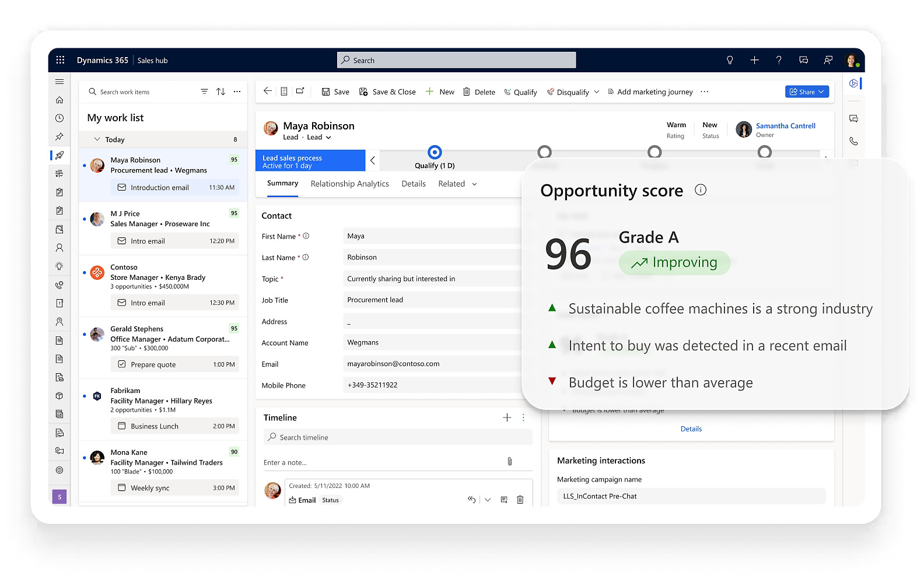Switch to Relationship Analytics tab
This screenshot has width=924, height=583.
pyautogui.click(x=350, y=184)
